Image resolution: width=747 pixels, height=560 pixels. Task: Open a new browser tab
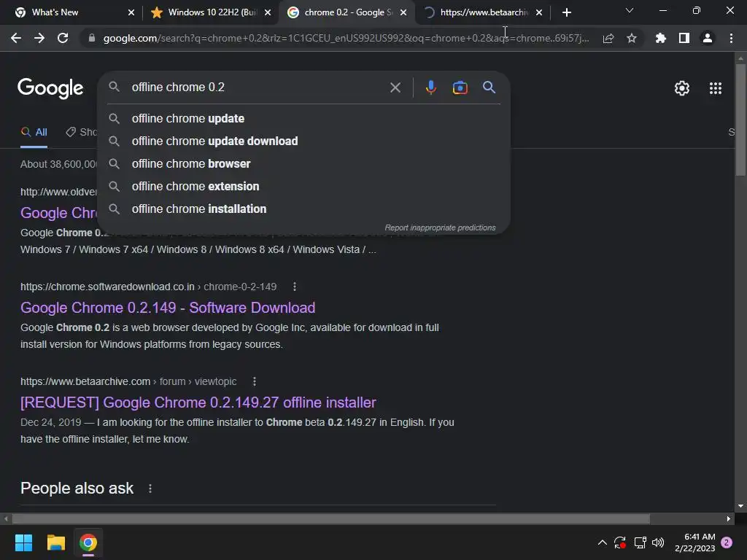coord(566,12)
